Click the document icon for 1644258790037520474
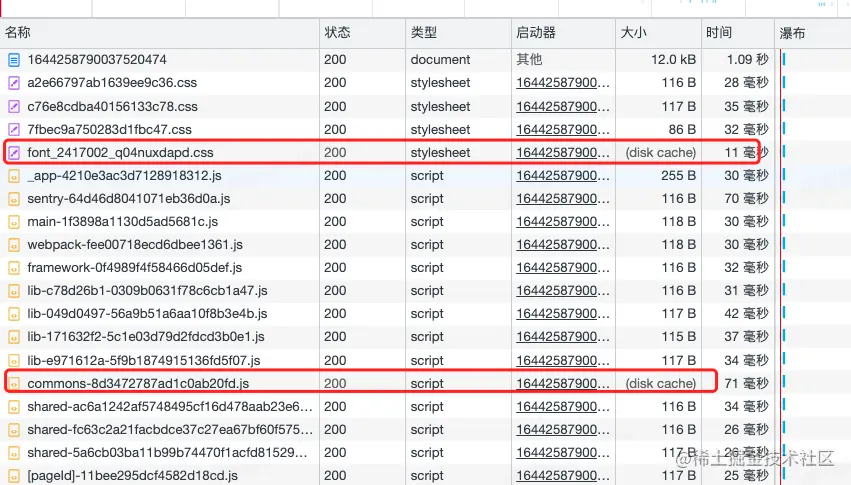The image size is (851, 485). click(14, 60)
